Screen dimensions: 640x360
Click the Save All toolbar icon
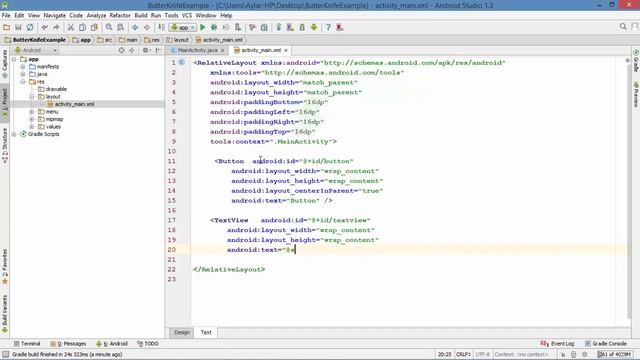(x=18, y=27)
